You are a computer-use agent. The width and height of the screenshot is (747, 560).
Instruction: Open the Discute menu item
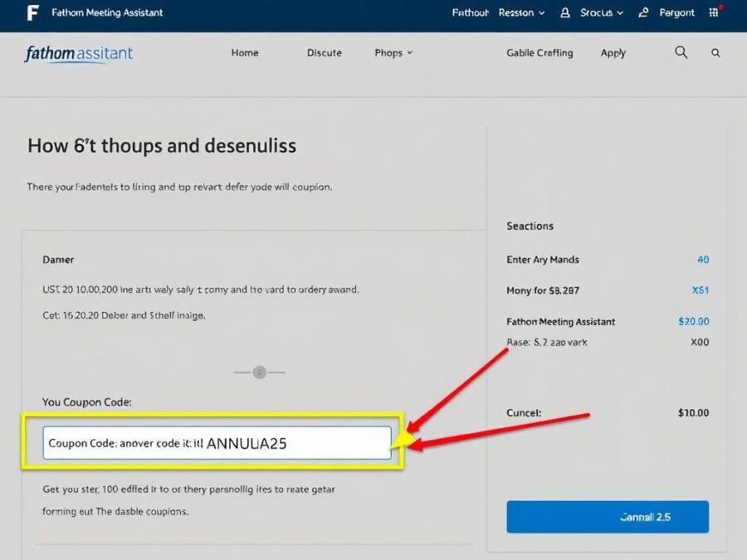pos(324,52)
